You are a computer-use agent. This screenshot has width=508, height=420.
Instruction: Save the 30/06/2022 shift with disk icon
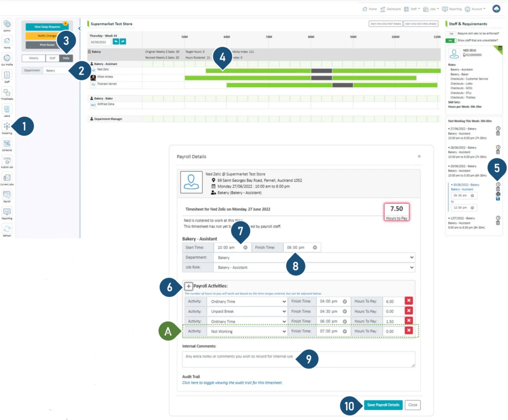[x=498, y=199]
